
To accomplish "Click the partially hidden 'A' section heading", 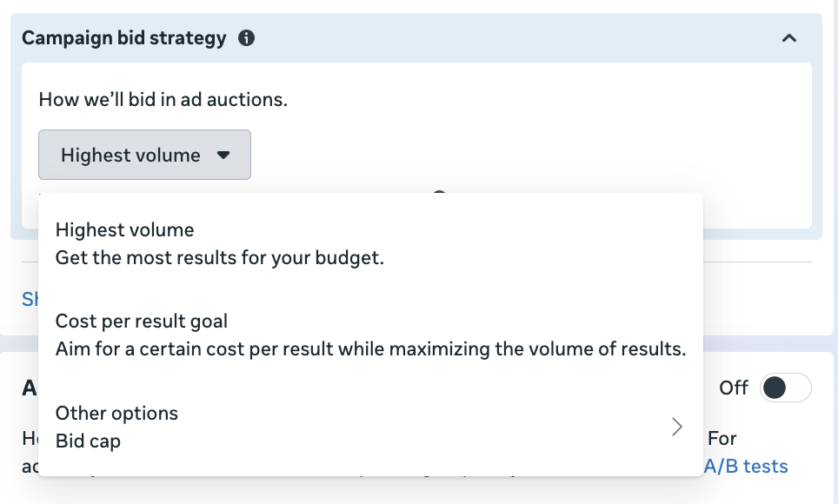I will 30,388.
